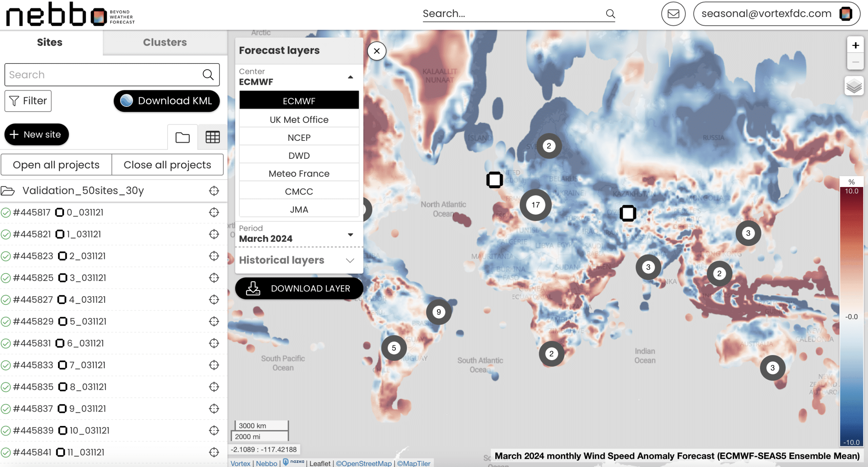The image size is (868, 467).
Task: Expand the Historical layers section
Action: pyautogui.click(x=299, y=260)
